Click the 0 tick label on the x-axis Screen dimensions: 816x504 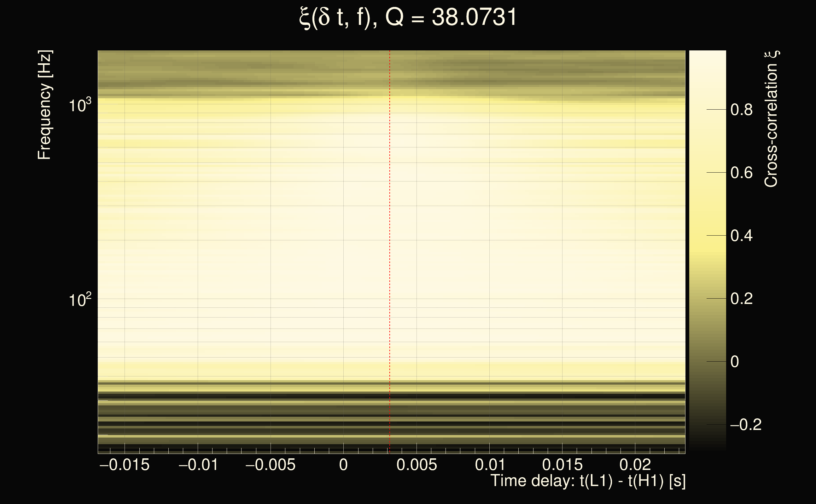pyautogui.click(x=343, y=465)
